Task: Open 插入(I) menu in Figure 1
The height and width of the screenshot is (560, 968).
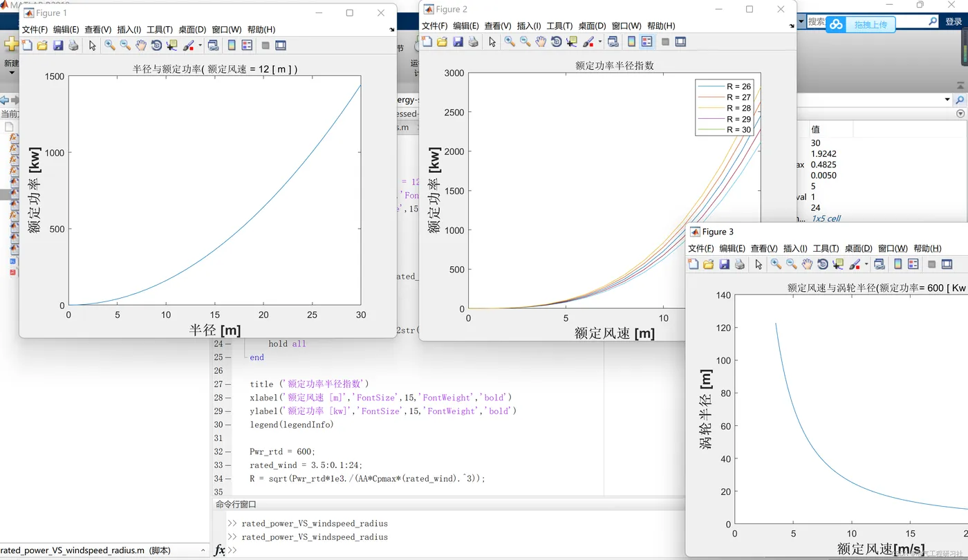Action: point(129,30)
